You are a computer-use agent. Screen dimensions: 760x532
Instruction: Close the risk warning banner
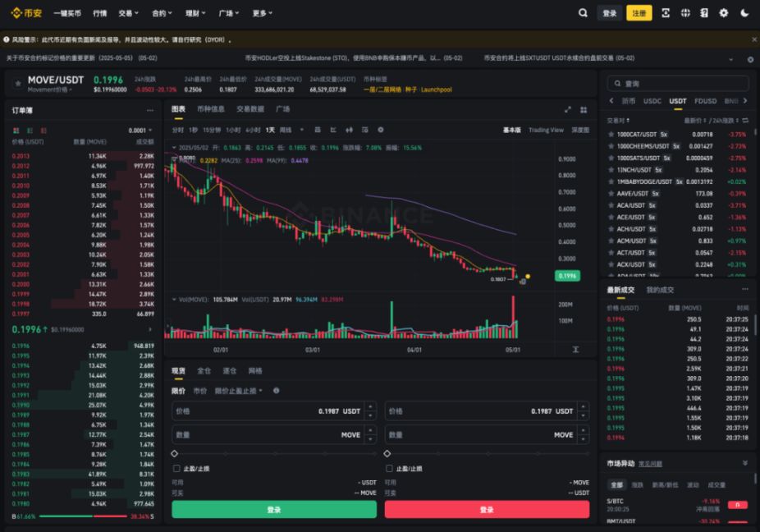pos(754,39)
